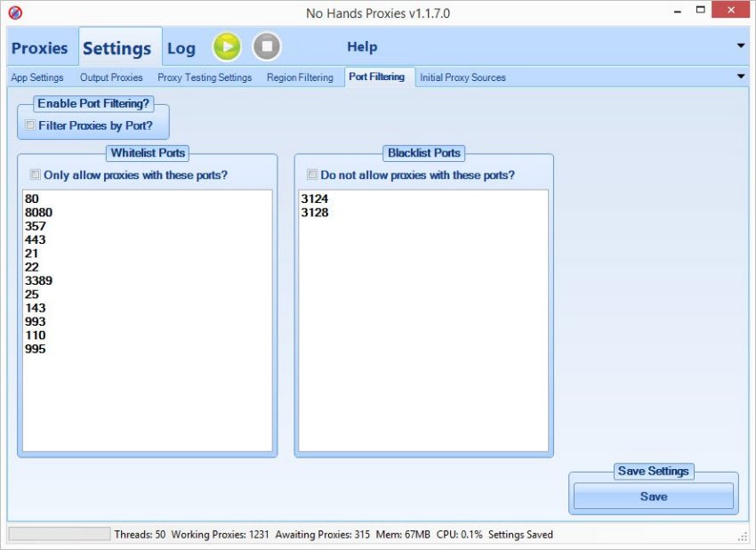This screenshot has height=550, width=756.
Task: Open Proxy Testing Settings sub-tab
Action: click(x=205, y=77)
